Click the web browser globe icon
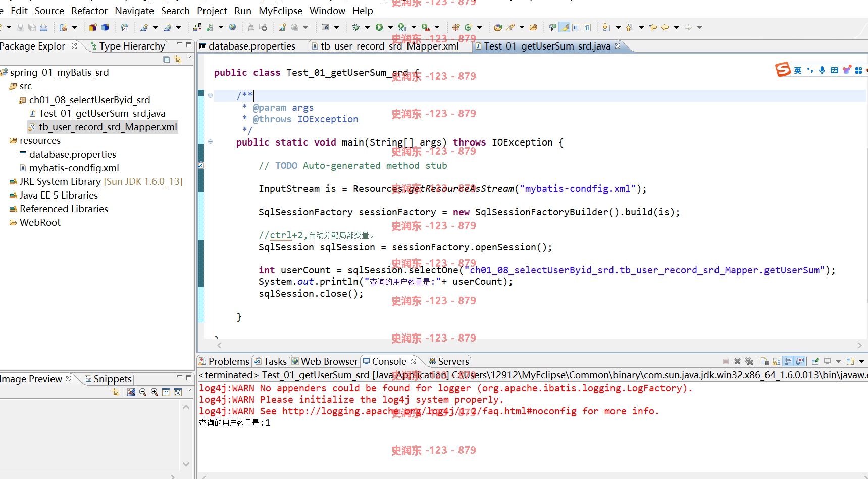868x479 pixels. [x=232, y=27]
